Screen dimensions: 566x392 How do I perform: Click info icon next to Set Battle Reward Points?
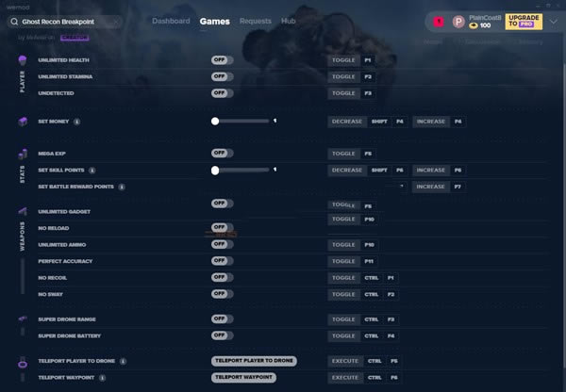122,187
